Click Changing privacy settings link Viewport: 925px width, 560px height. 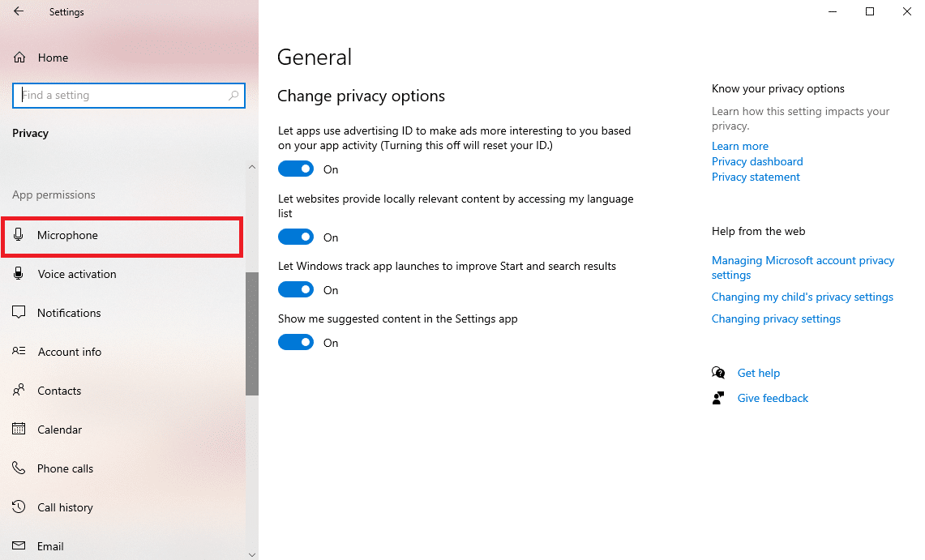pos(776,318)
